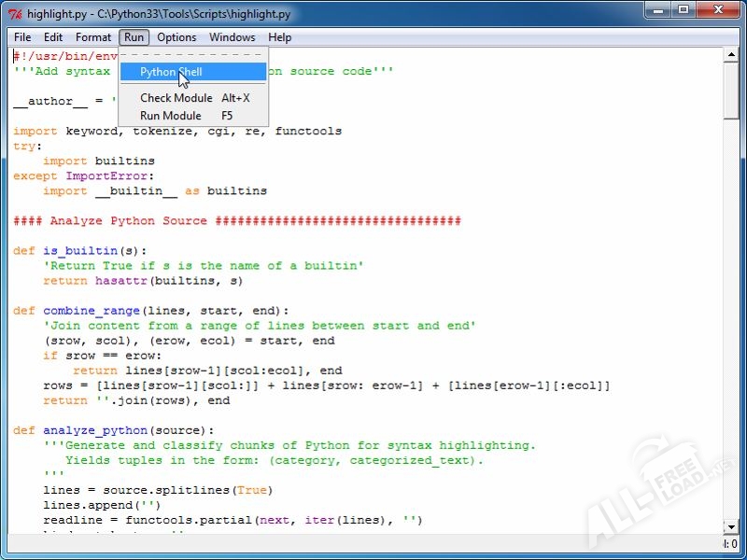Maximize the highlight.py window

684,11
